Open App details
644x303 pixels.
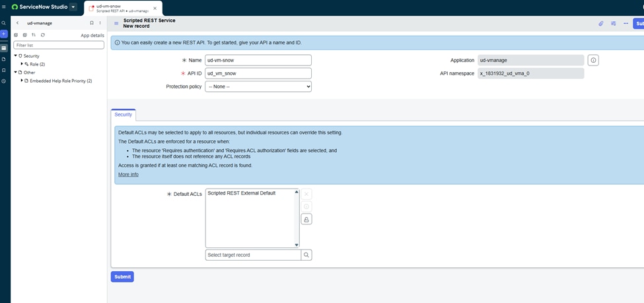click(92, 35)
